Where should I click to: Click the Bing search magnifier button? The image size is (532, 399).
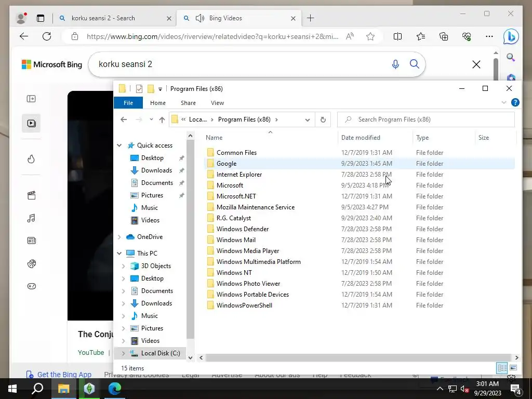pyautogui.click(x=414, y=64)
